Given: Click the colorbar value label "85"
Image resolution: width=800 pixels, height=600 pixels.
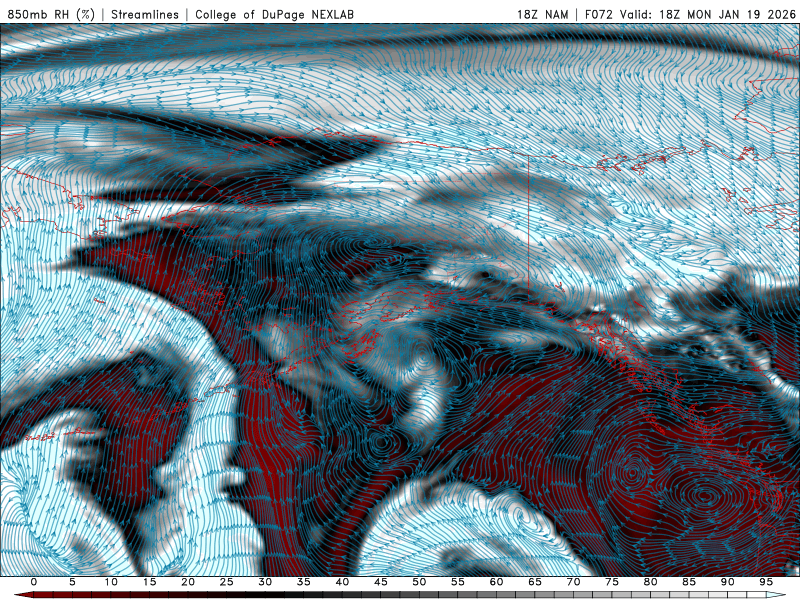Looking at the screenshot, I should (x=689, y=582).
